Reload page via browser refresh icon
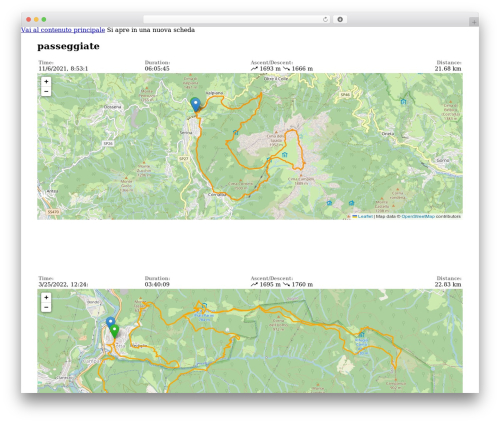This screenshot has width=500, height=423. tap(325, 19)
